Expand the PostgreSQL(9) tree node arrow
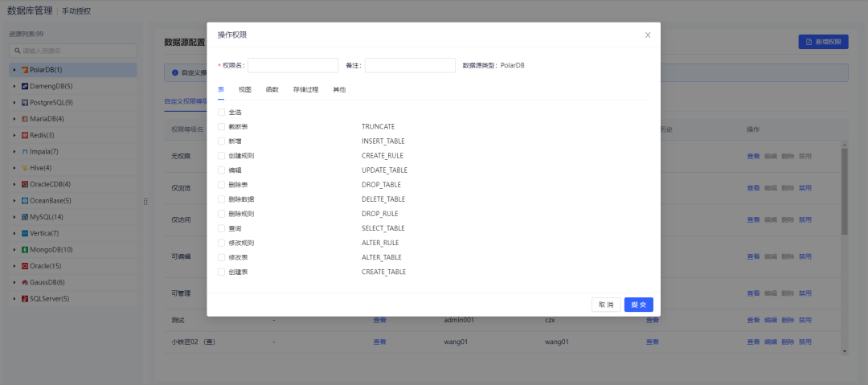The width and height of the screenshot is (868, 385). pos(14,103)
